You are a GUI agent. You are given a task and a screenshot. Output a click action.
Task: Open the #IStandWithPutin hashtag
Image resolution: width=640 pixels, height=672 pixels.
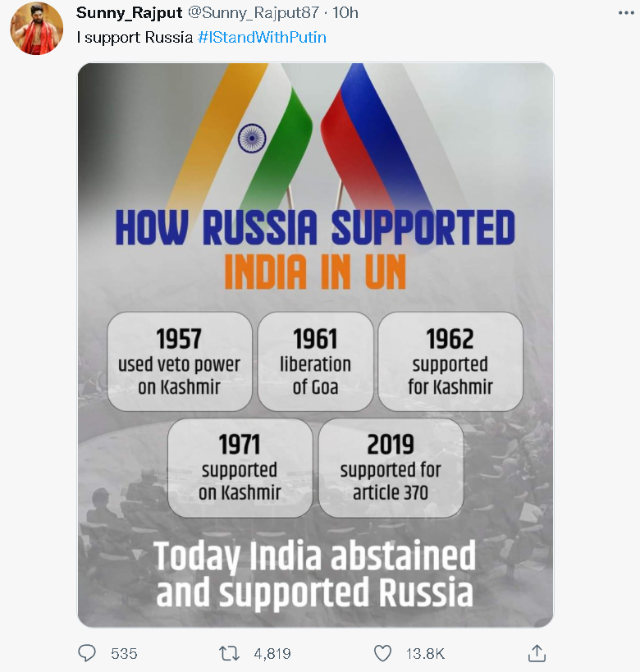point(262,38)
